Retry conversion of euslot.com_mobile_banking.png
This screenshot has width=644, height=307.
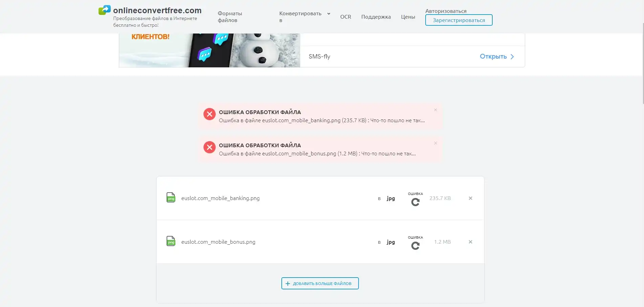(x=415, y=202)
